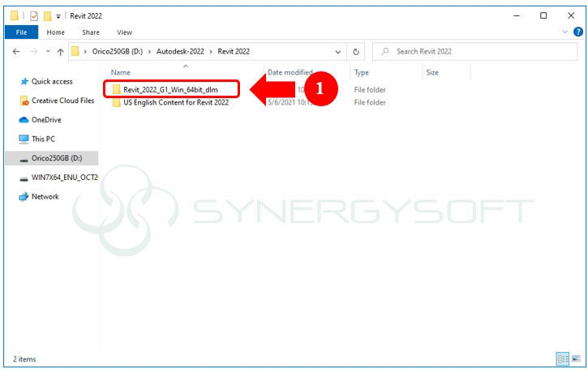The height and width of the screenshot is (373, 588).
Task: Maximize the Revit 2022 window
Action: (x=543, y=15)
